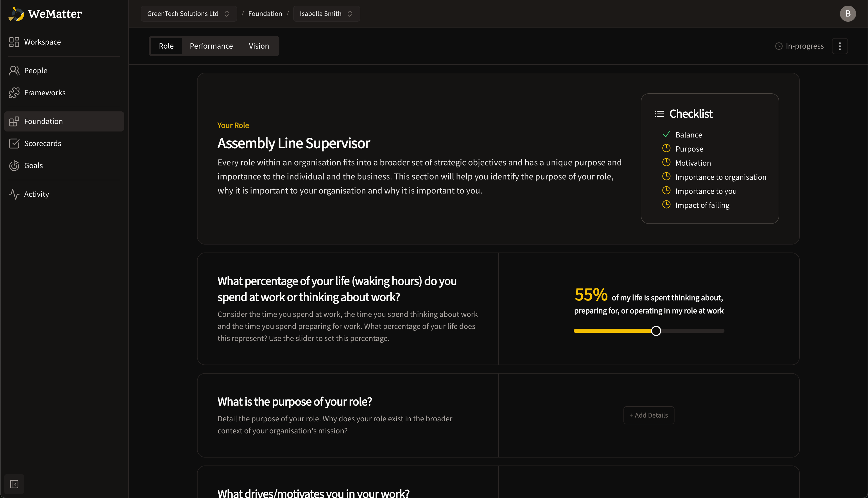Click the Assembly Line Supervisor heading

click(293, 143)
